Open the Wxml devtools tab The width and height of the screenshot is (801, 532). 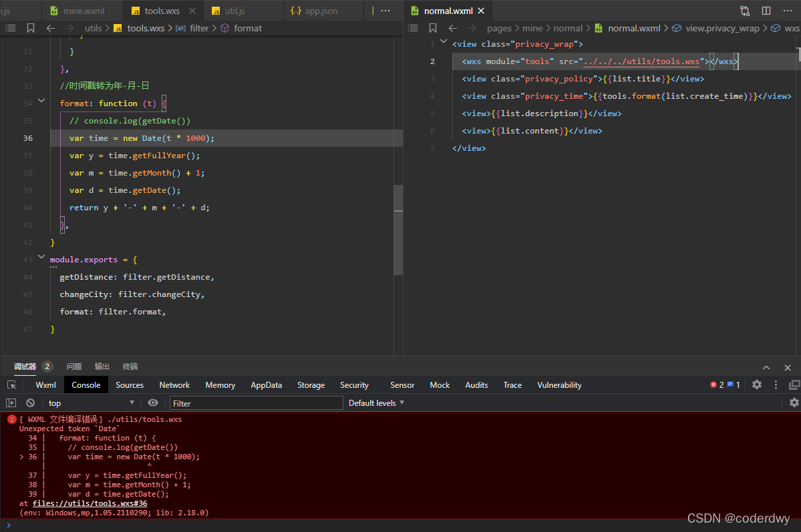[45, 385]
